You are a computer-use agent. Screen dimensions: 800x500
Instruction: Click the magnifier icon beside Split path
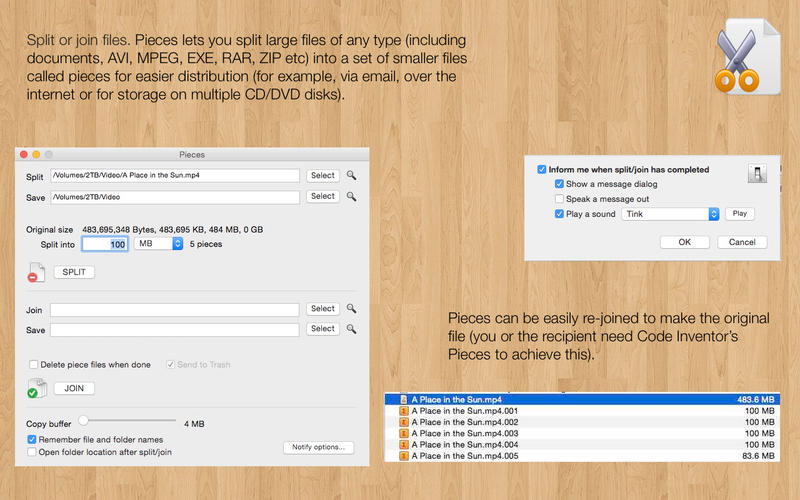tap(352, 176)
